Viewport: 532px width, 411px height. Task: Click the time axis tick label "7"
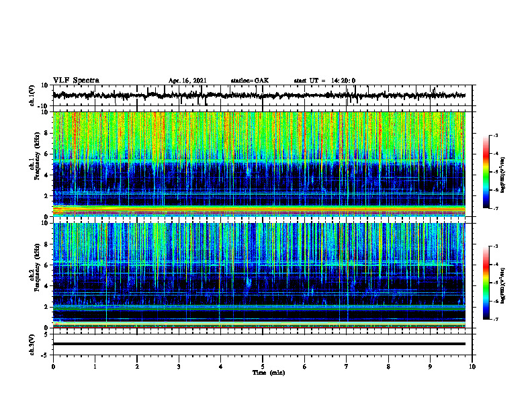tap(347, 367)
